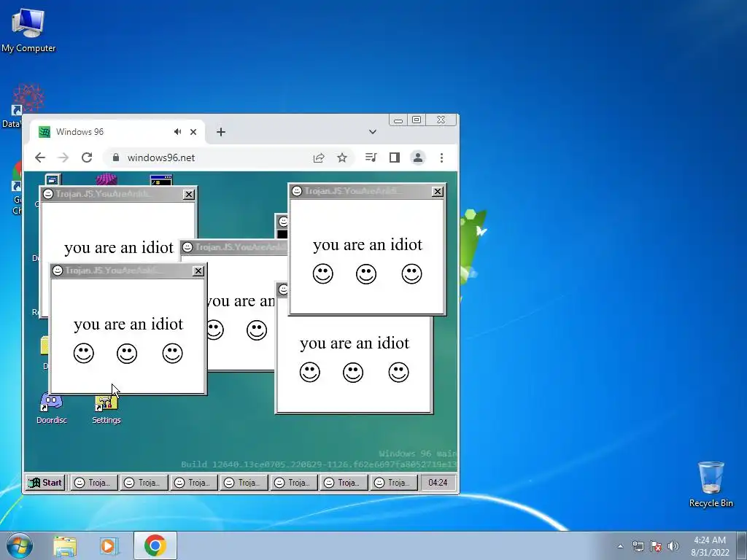Open a new Chrome tab with plus
Image resolution: width=747 pixels, height=560 pixels.
click(220, 132)
